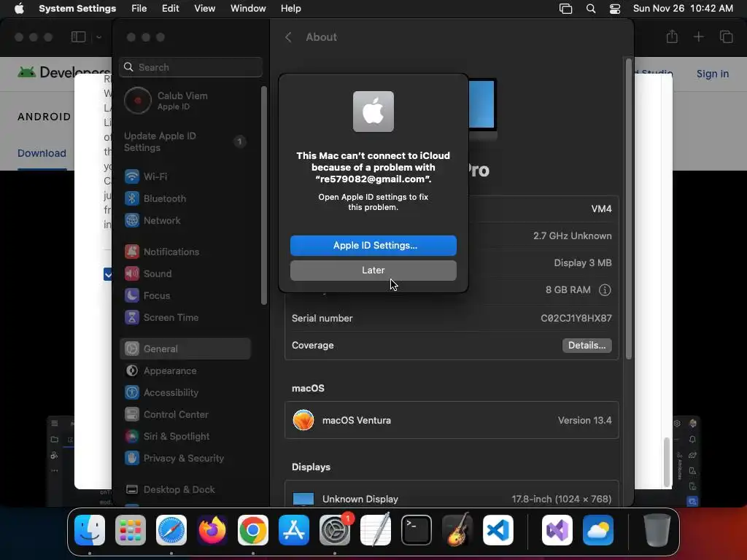Select Network in the settings sidebar

186,220
